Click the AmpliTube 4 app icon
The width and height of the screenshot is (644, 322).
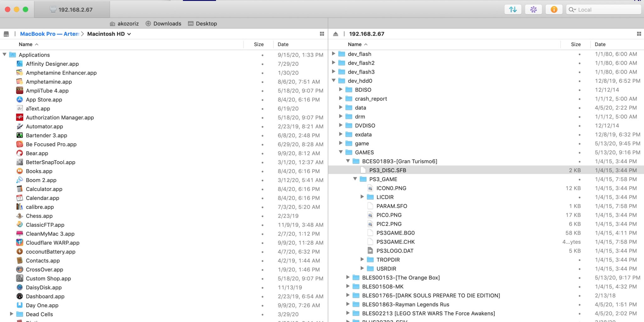click(x=19, y=91)
